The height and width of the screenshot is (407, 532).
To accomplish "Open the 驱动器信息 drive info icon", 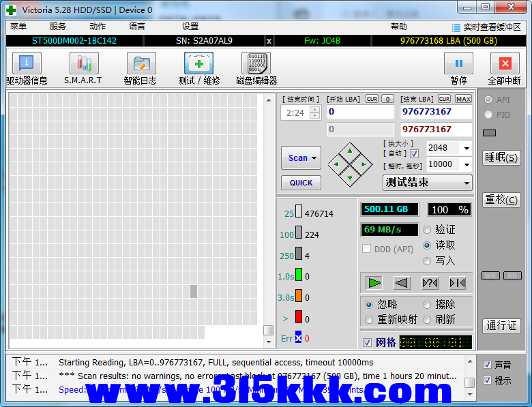I will point(27,63).
